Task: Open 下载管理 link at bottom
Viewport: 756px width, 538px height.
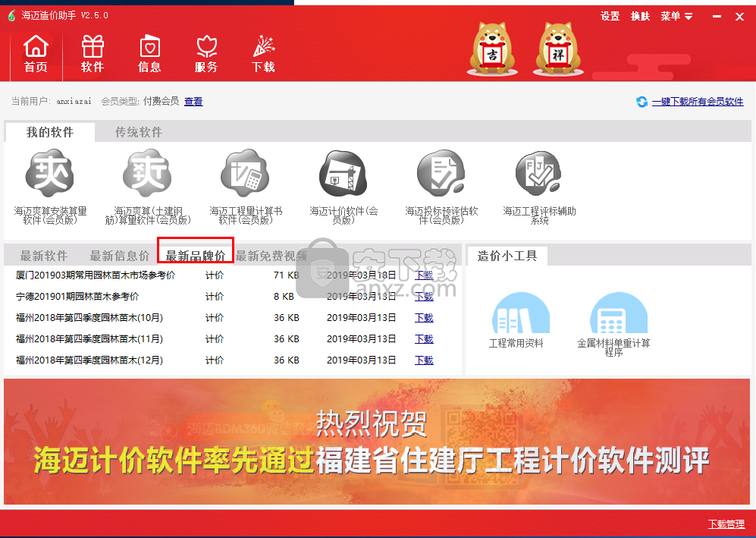Action: 726,524
